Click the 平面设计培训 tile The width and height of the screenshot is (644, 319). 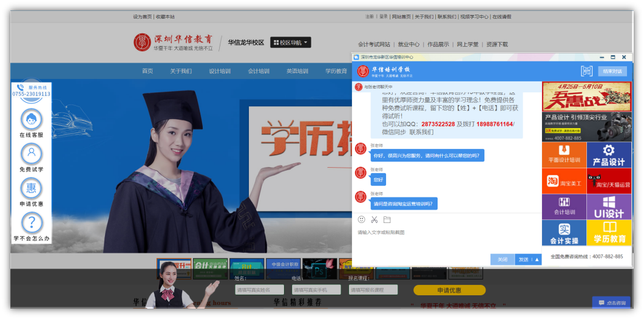(x=564, y=154)
